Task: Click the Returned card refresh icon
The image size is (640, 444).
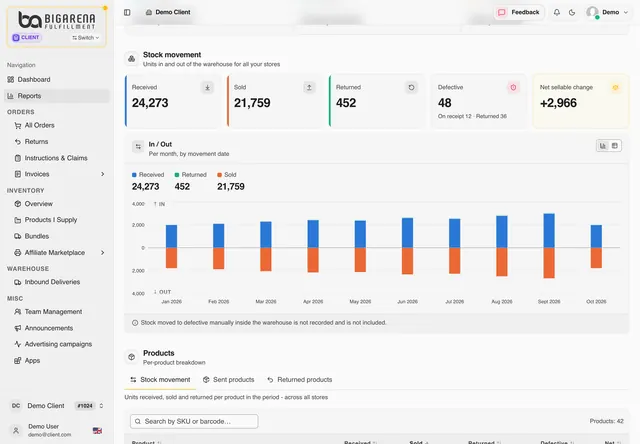Action: pos(411,87)
